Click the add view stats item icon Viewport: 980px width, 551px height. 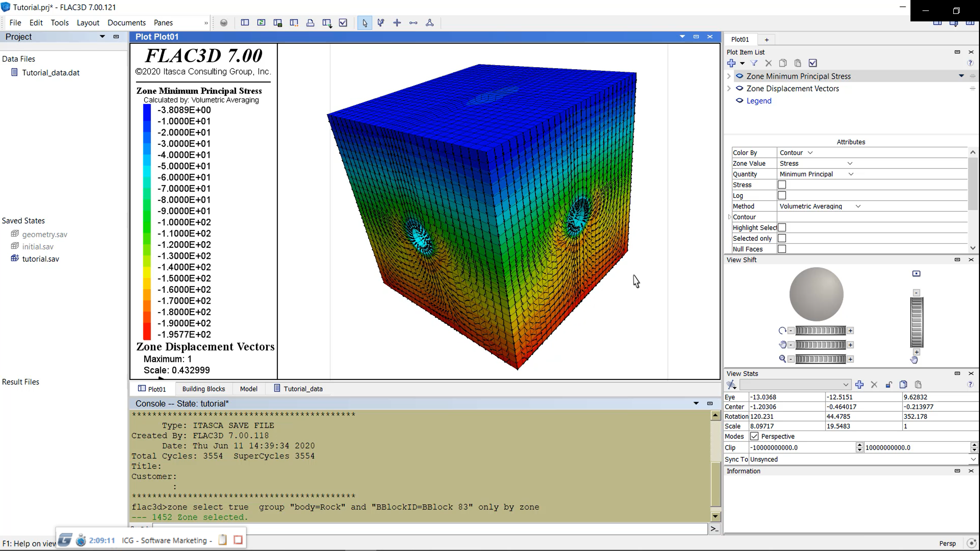pyautogui.click(x=860, y=384)
